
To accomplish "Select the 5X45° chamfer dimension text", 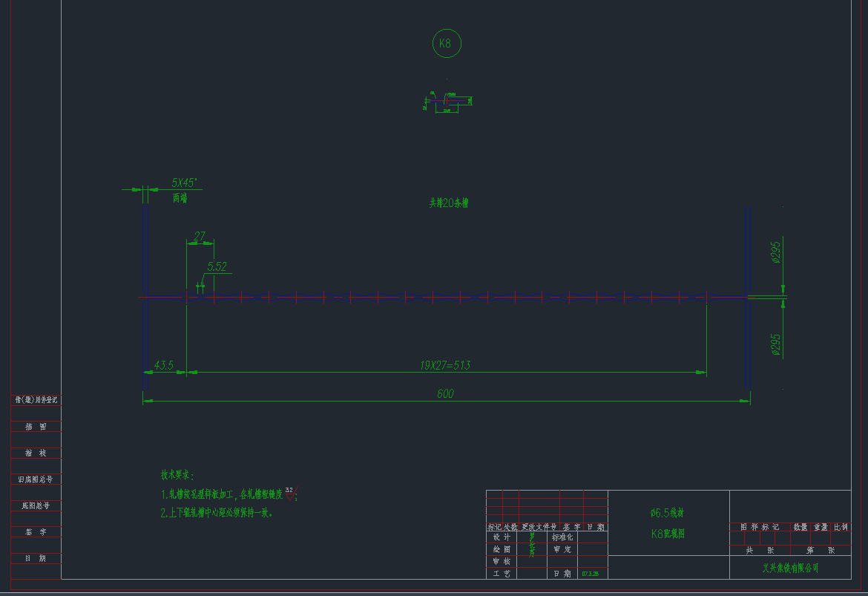I will pyautogui.click(x=184, y=183).
